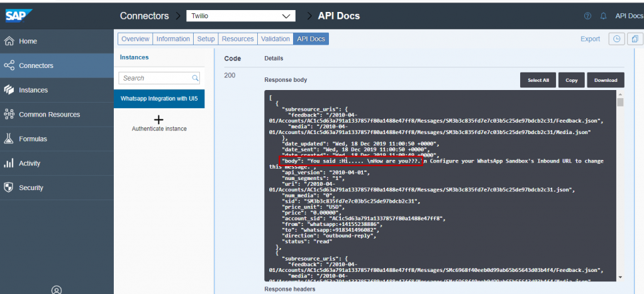
Task: Click the copy documents icon button
Action: click(x=635, y=39)
